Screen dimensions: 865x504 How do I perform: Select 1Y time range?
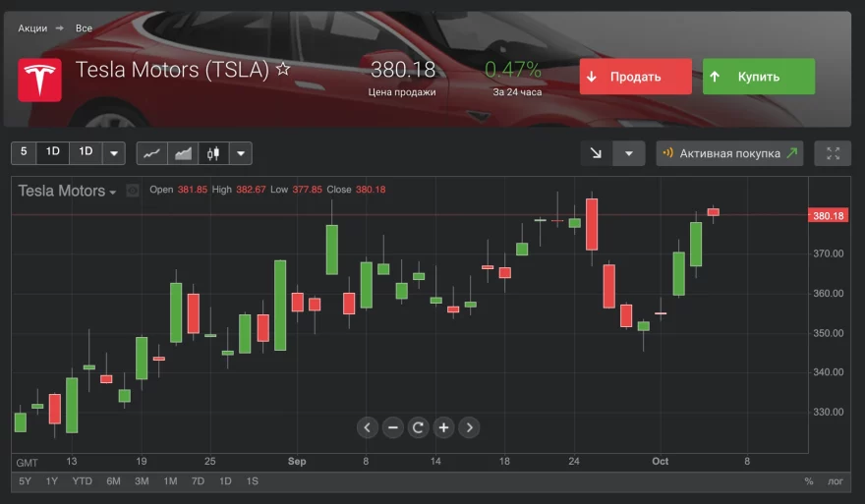(52, 481)
